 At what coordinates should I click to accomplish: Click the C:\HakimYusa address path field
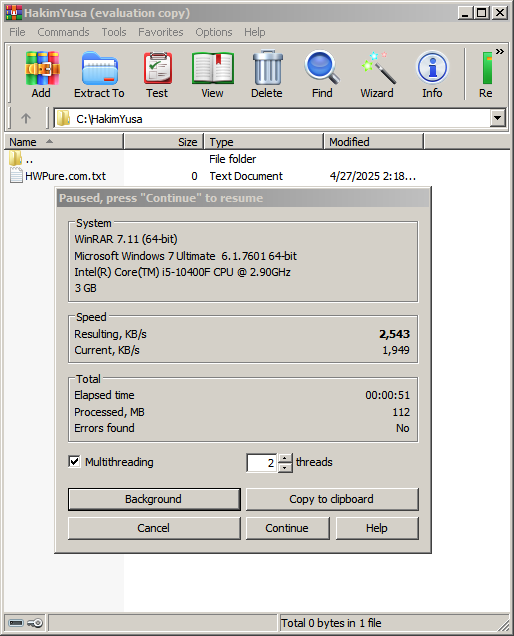[280, 119]
